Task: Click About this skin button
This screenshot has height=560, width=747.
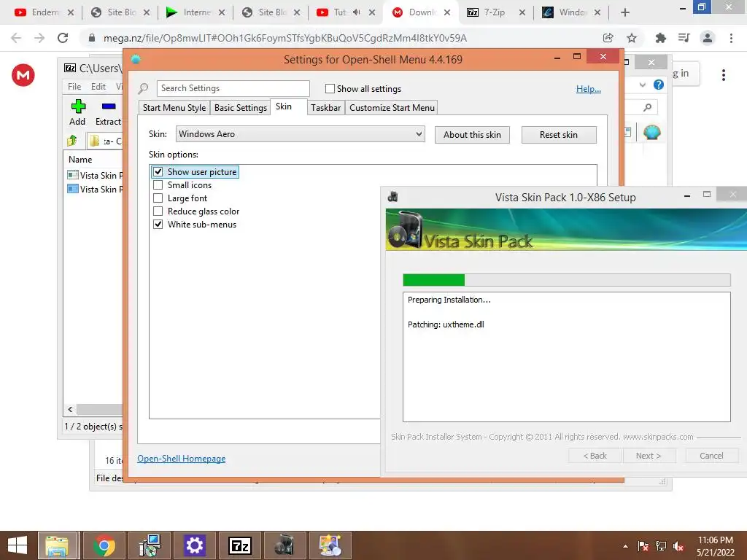Action: [472, 135]
